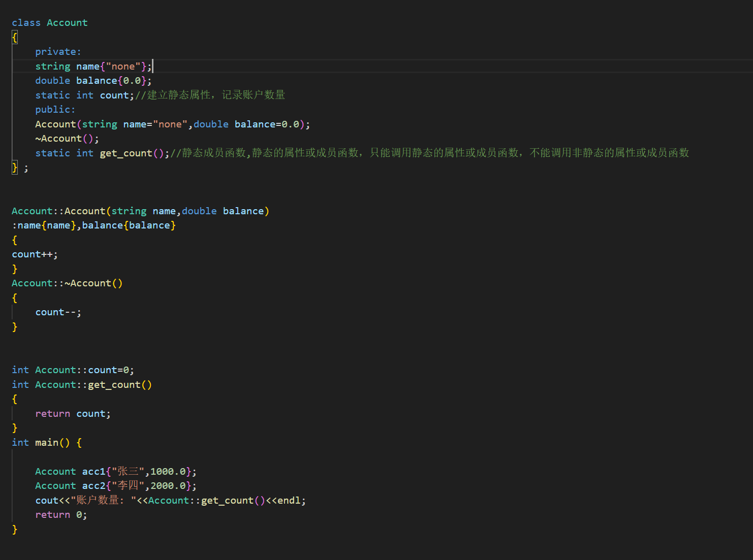The width and height of the screenshot is (753, 560).
Task: Click the "public:" access specifier
Action: (55, 110)
